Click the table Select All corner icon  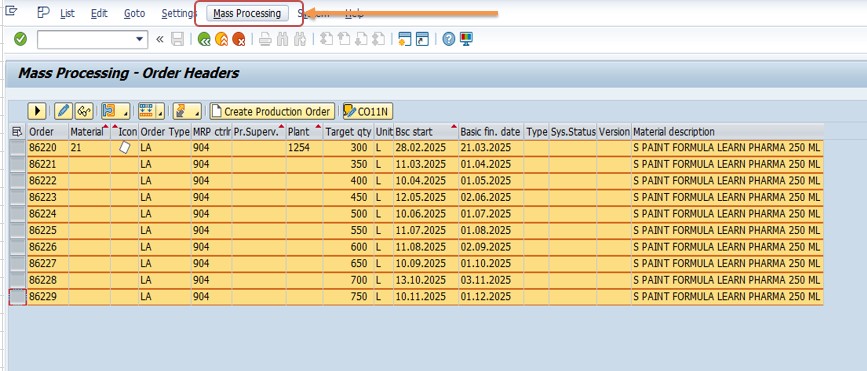click(x=17, y=132)
